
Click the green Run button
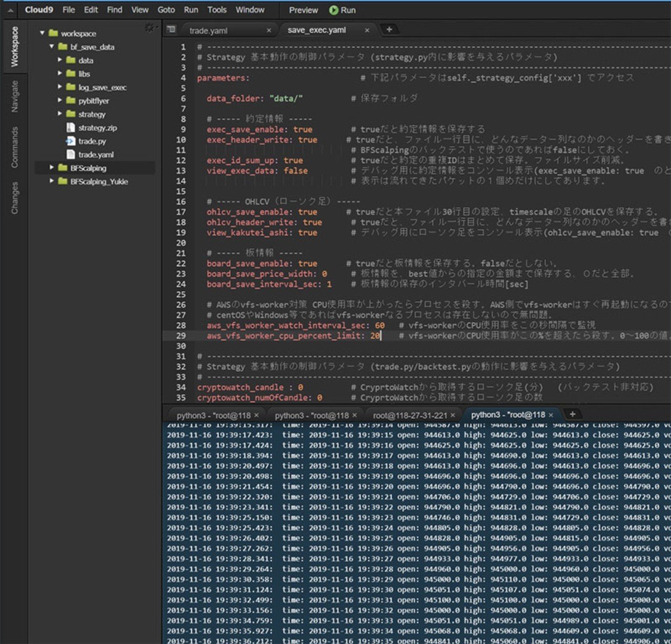[x=342, y=10]
